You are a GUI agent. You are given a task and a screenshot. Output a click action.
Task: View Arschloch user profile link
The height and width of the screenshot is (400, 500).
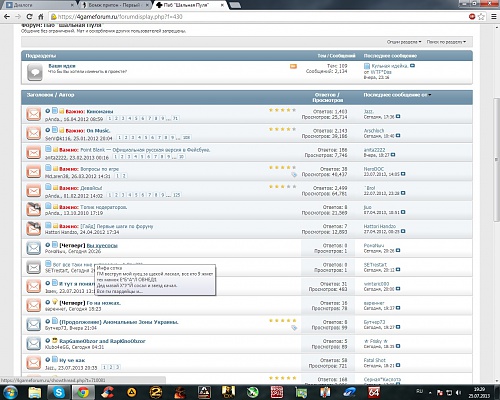[x=374, y=130]
